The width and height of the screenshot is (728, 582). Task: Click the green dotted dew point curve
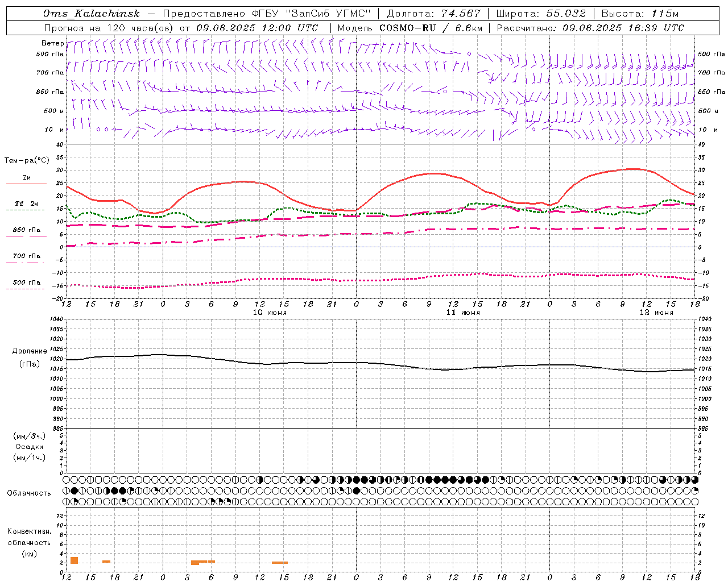tap(380, 214)
